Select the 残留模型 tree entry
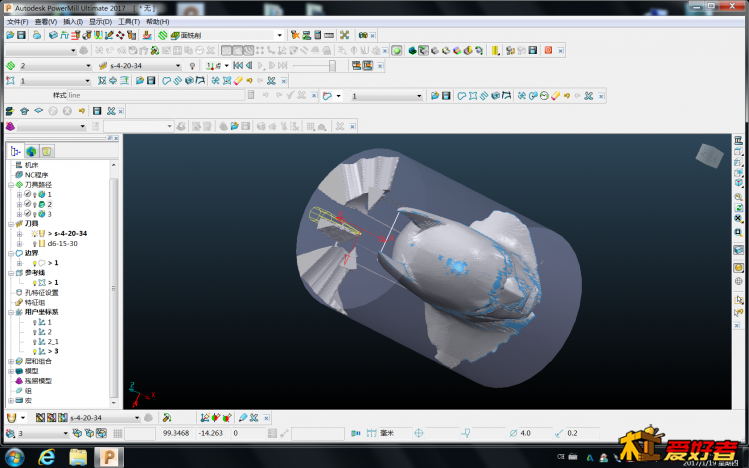 pyautogui.click(x=38, y=381)
